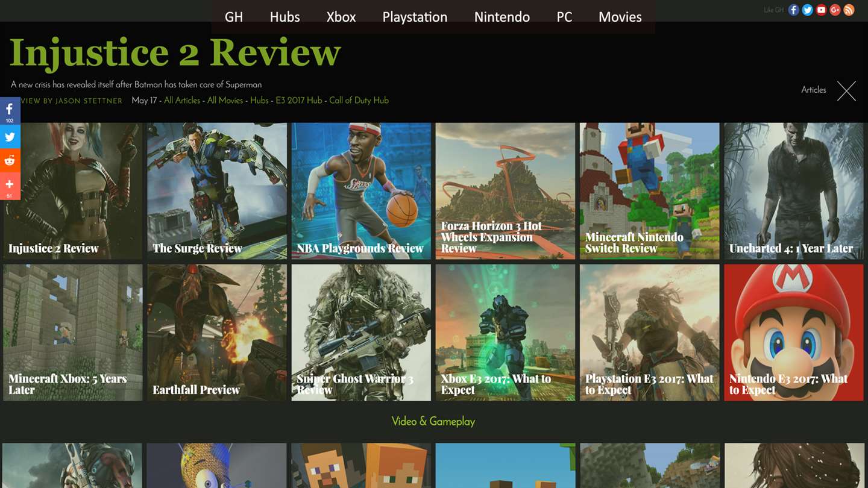Open Uncharted 4: 1 Year Later thumbnail
Image resolution: width=868 pixels, height=488 pixels.
(794, 191)
